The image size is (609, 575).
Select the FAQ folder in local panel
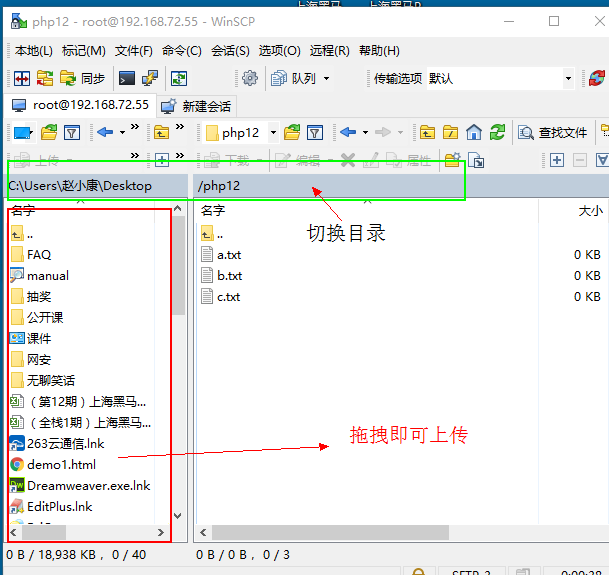tap(39, 255)
